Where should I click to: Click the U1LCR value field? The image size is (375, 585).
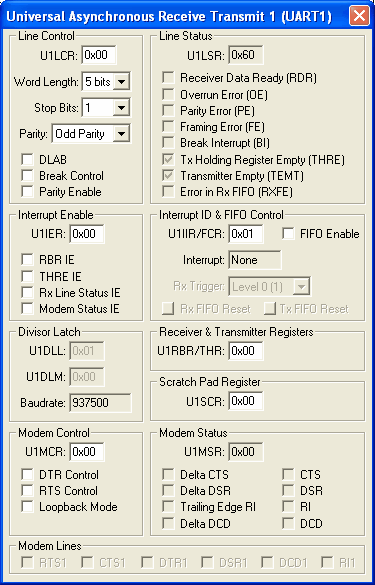99,55
